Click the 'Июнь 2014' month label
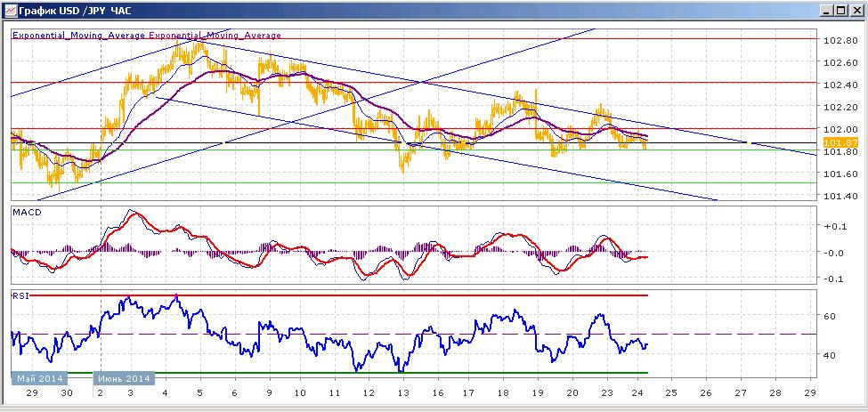 (x=124, y=378)
